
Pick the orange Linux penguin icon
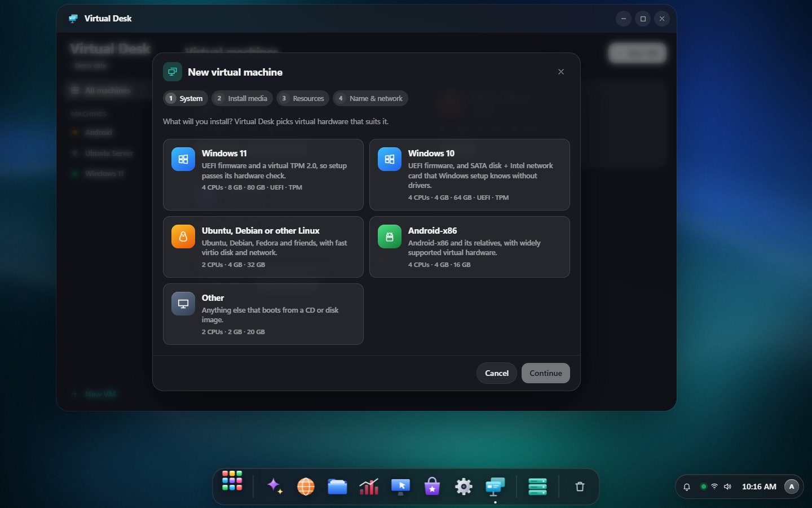[183, 237]
